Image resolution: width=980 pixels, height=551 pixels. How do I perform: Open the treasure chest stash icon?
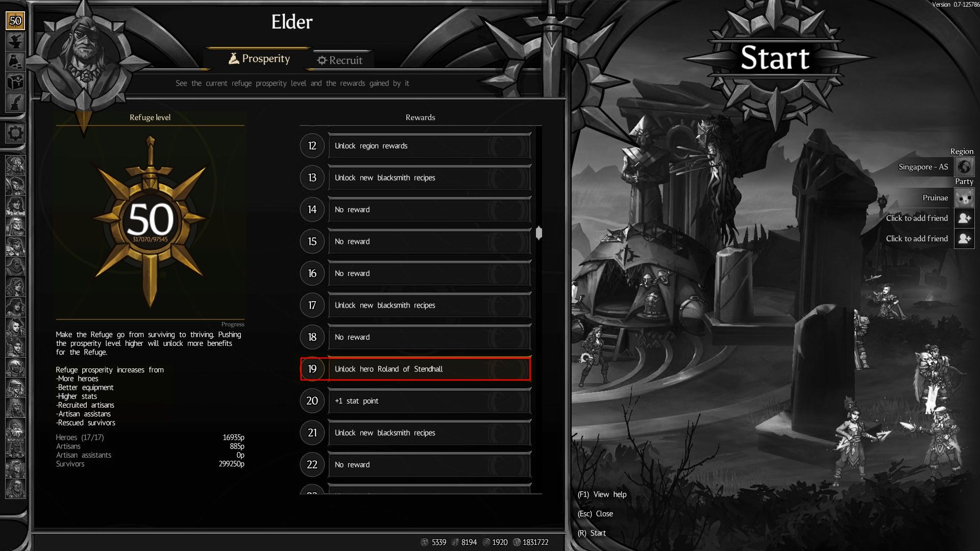[x=15, y=82]
